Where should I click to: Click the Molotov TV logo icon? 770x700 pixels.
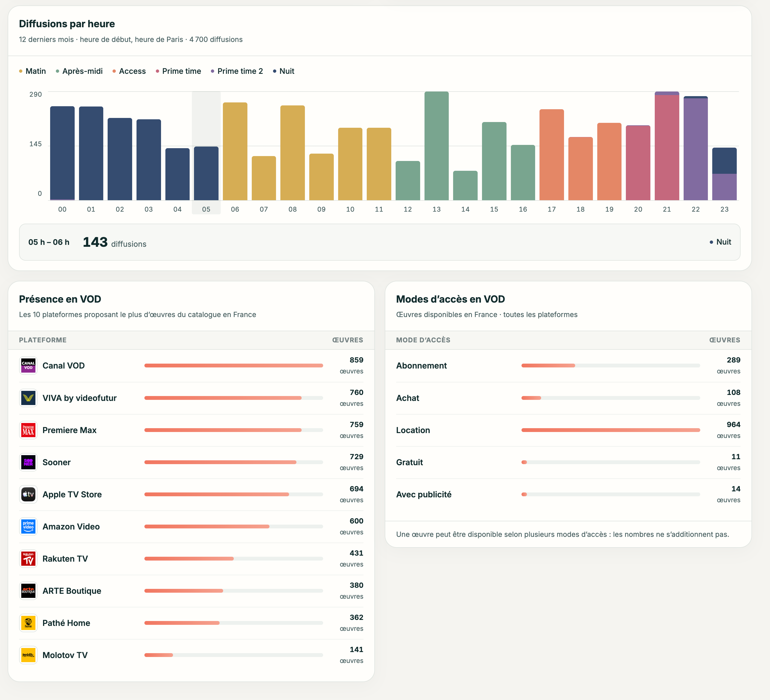point(28,655)
